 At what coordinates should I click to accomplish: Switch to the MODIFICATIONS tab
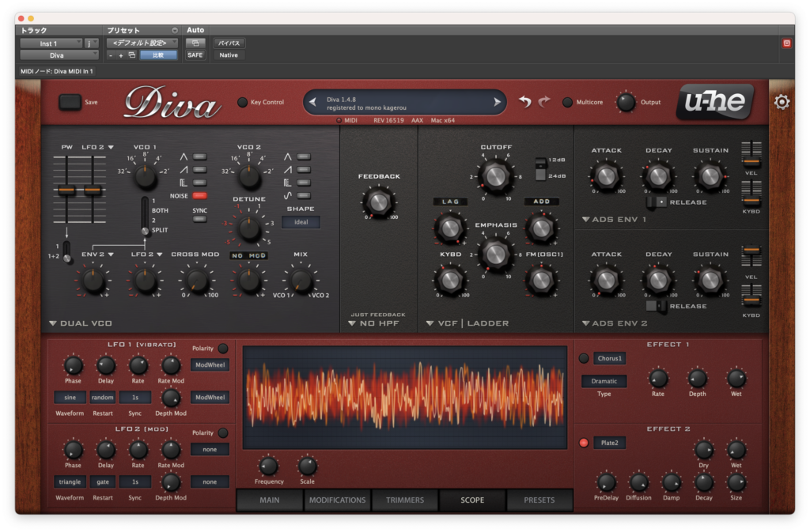click(x=337, y=500)
